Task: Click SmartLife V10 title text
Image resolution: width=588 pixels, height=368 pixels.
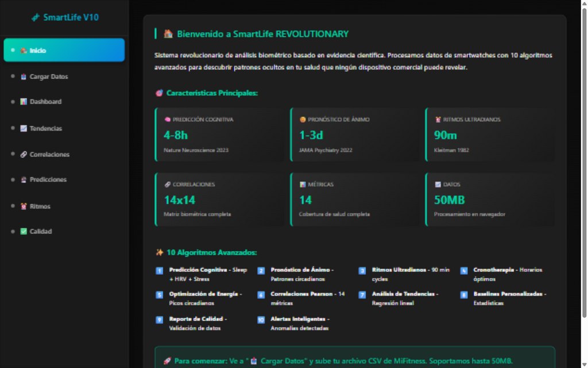Action: [71, 17]
